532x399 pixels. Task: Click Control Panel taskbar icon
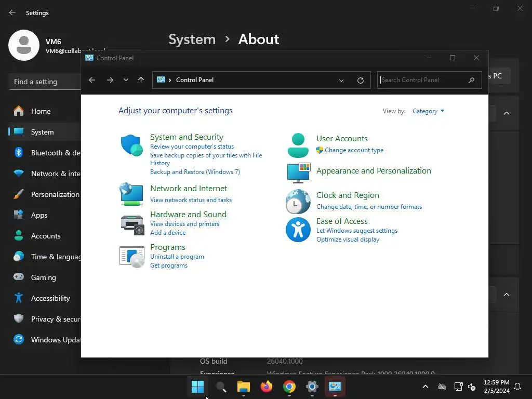335,387
